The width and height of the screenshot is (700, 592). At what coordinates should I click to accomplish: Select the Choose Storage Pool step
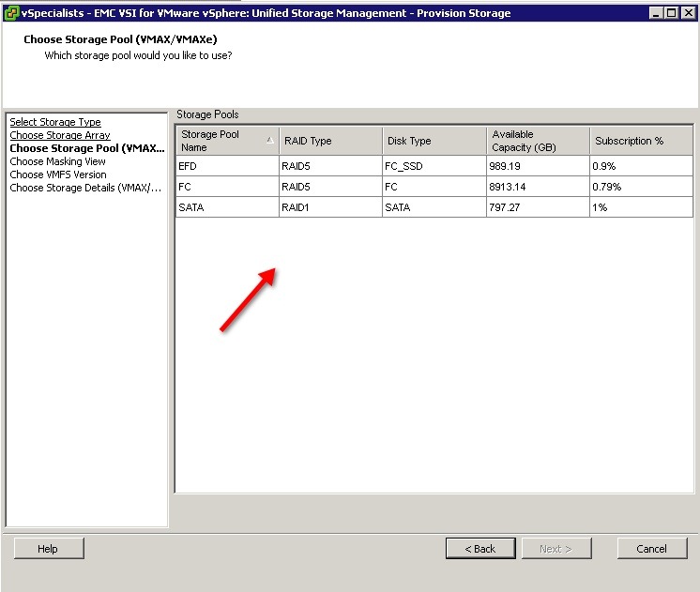(87, 148)
